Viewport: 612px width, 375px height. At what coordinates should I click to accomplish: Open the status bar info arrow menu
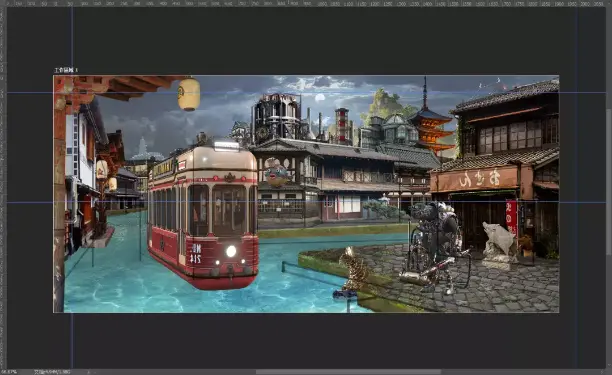point(88,372)
